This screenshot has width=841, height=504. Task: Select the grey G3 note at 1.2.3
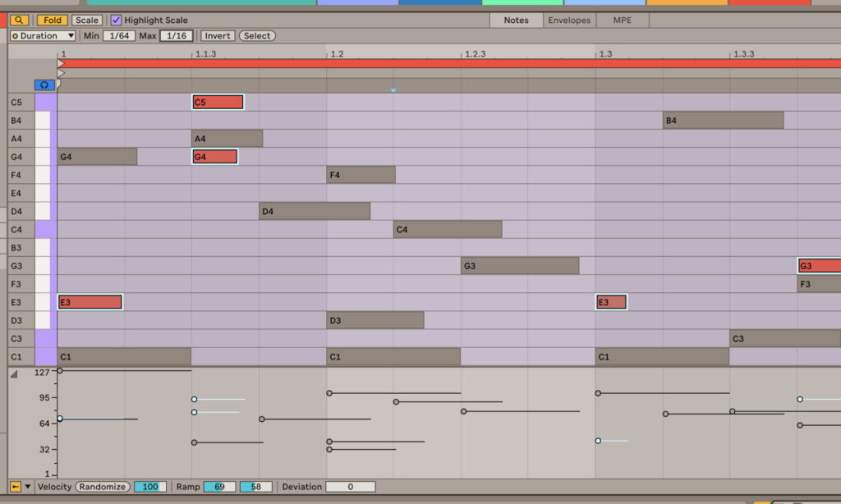pyautogui.click(x=520, y=266)
